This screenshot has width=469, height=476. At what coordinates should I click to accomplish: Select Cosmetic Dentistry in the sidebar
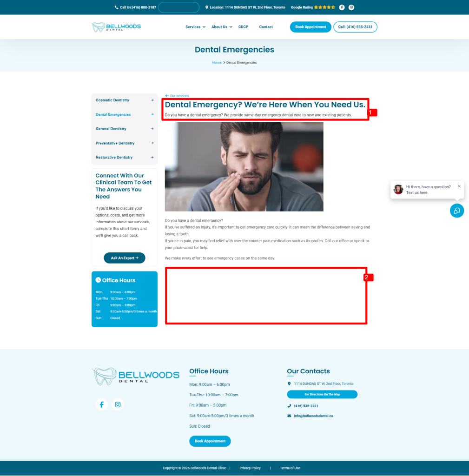[x=124, y=100]
